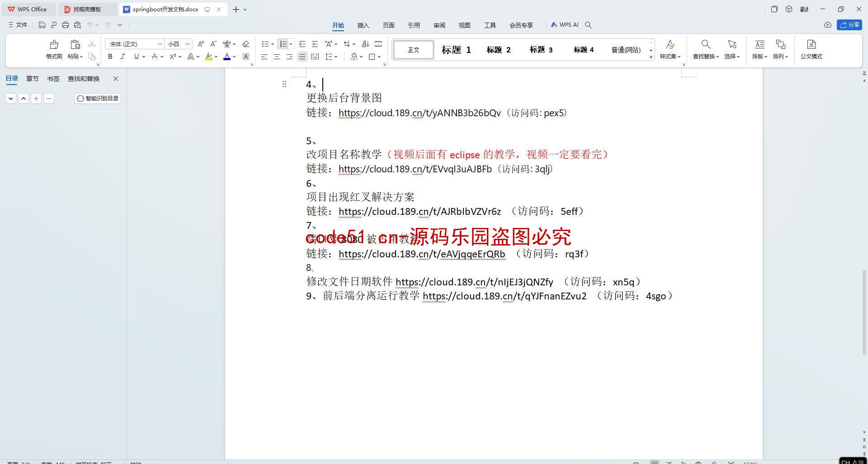Open link cloud.189.cn/t/AJRbIbVZVr6z
Screen dimensions: 868x464
point(420,212)
